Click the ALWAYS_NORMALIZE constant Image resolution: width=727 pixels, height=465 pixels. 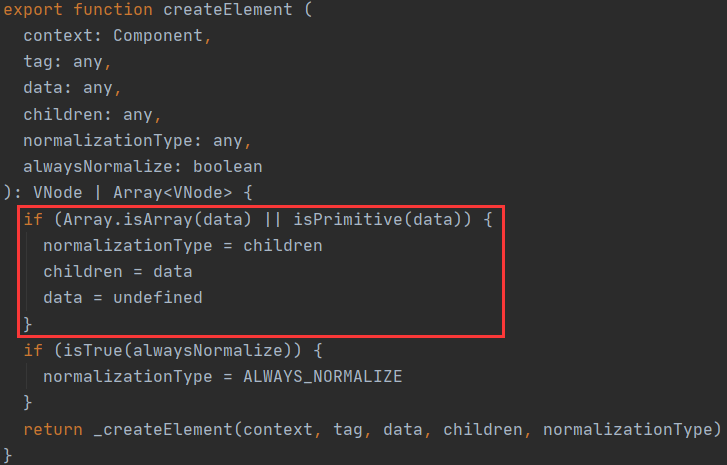(323, 376)
